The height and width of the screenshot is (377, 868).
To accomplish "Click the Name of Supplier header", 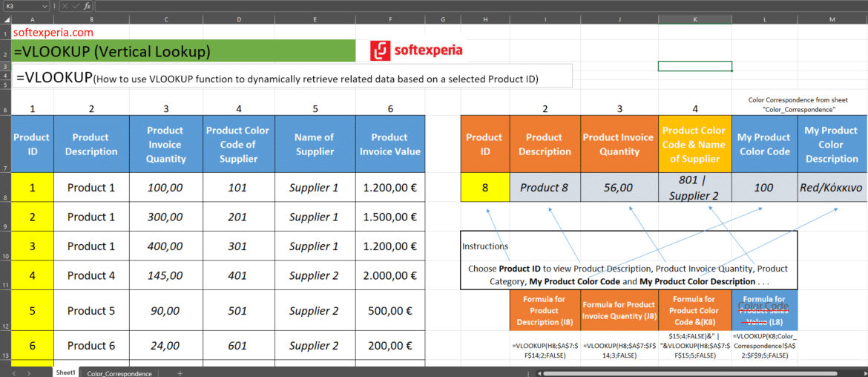I will 315,144.
